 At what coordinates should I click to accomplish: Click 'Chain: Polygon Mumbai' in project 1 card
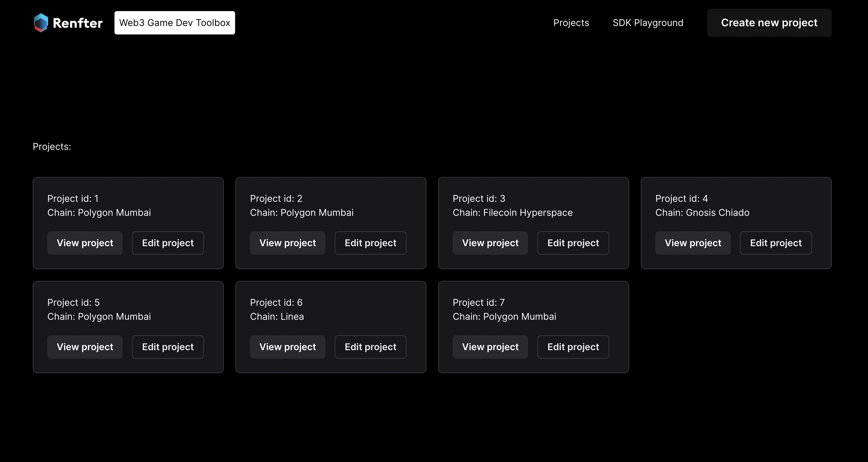(99, 213)
